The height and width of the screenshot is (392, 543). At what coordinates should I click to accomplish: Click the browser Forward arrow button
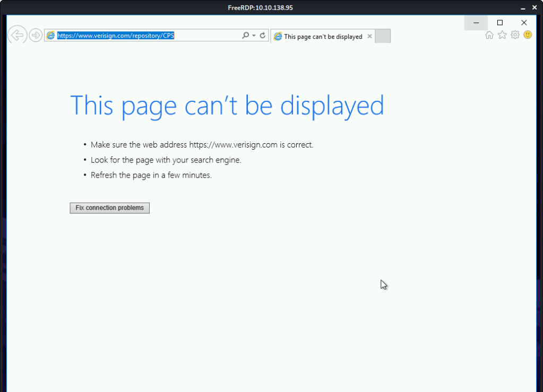pos(36,36)
